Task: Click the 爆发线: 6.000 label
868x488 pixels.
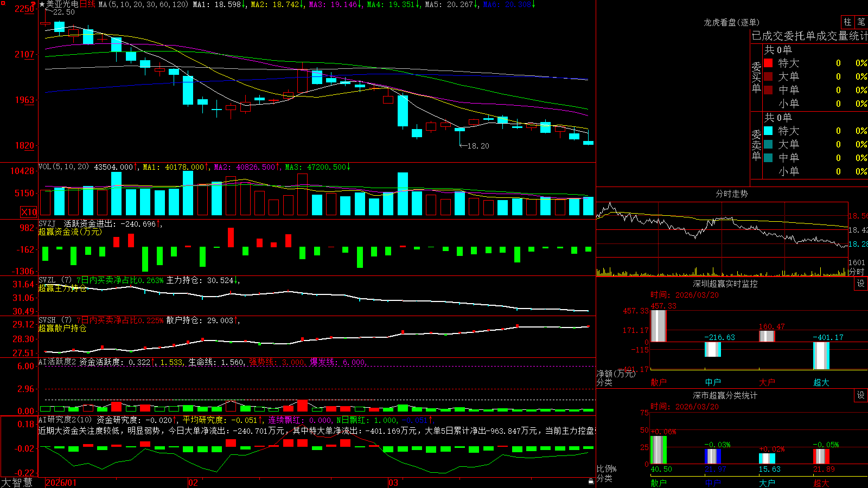Action: (337, 362)
